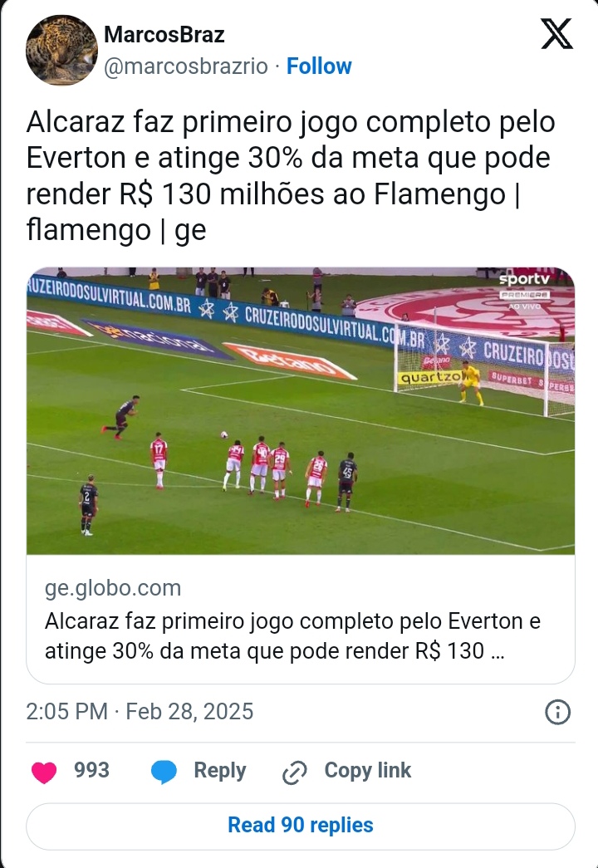Like the tweet with the heart icon
The width and height of the screenshot is (598, 868).
click(x=44, y=772)
